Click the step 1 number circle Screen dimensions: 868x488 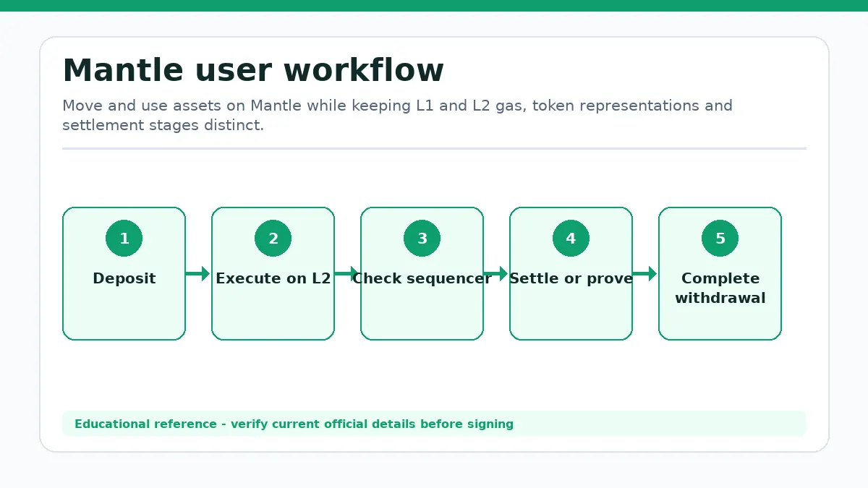tap(124, 239)
